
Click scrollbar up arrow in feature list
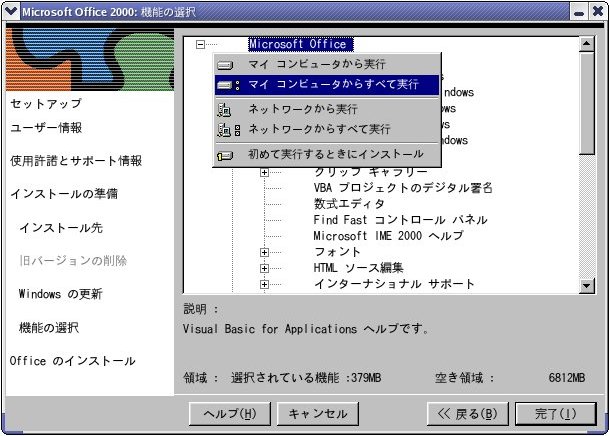586,44
